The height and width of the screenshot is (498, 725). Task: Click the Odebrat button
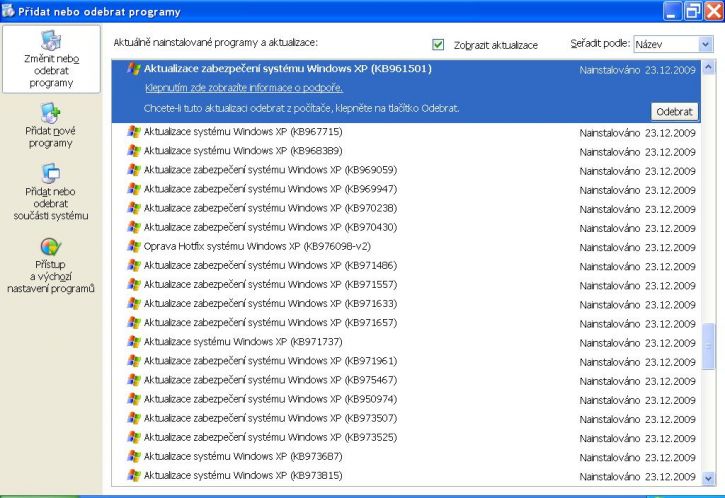674,111
